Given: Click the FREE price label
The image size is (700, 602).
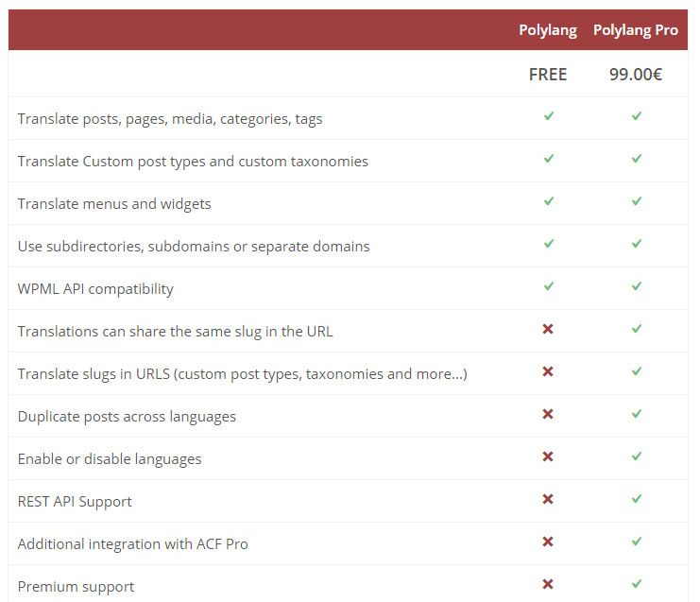Looking at the screenshot, I should click(x=548, y=74).
